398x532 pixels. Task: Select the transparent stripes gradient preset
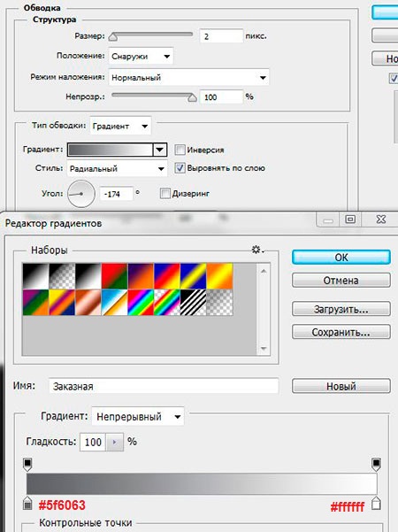tap(193, 303)
